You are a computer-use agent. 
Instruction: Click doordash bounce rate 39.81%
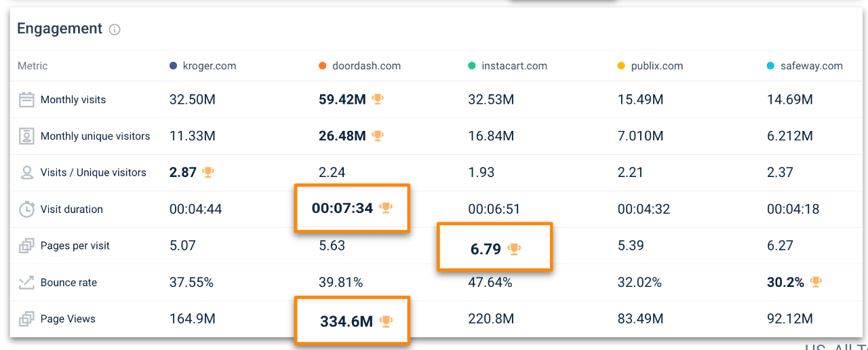[340, 283]
